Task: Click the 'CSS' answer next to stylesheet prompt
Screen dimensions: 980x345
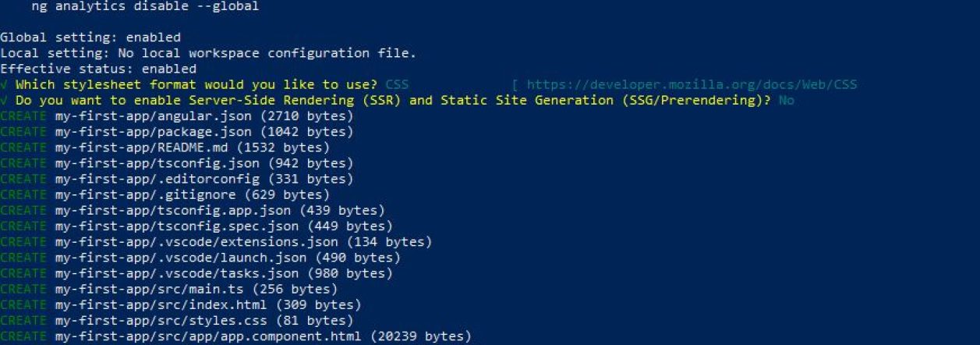Action: [397, 84]
